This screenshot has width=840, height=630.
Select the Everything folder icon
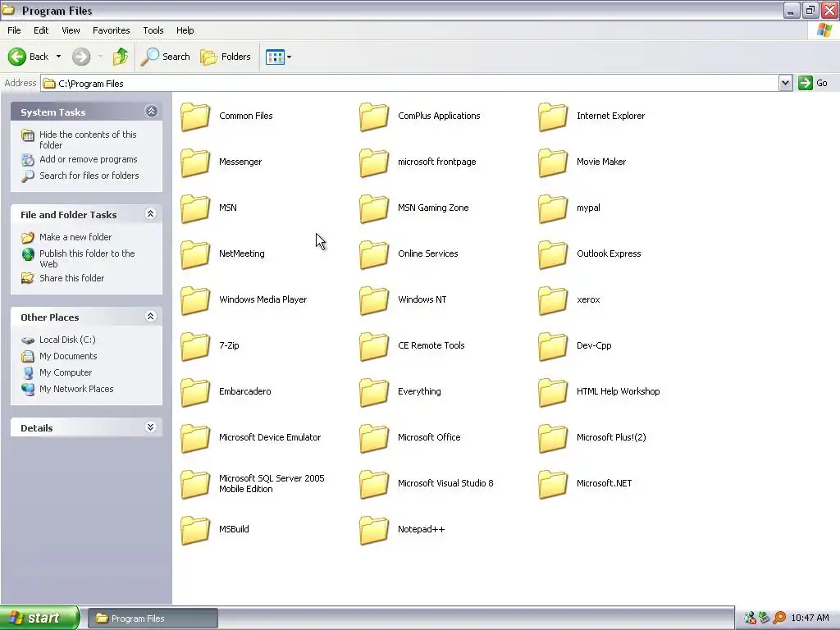pyautogui.click(x=374, y=392)
